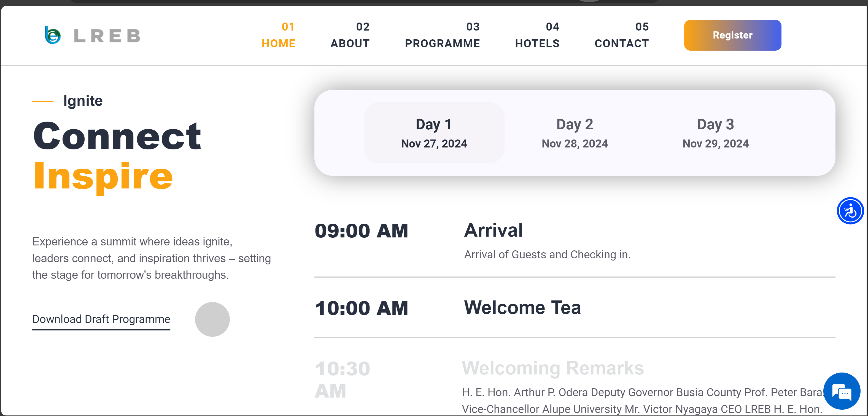This screenshot has width=868, height=416.
Task: Select the 09:00 AM Arrival entry
Action: 493,231
